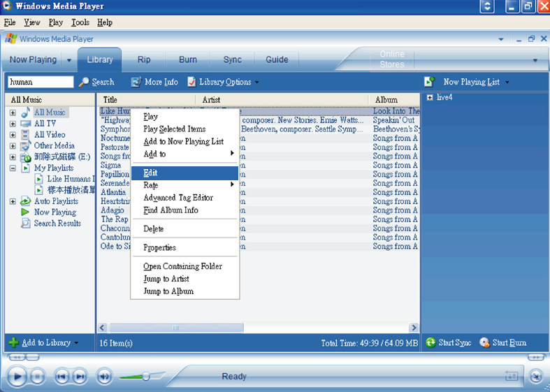Image resolution: width=550 pixels, height=392 pixels.
Task: Open the Library Options dropdown arrow
Action: [x=257, y=82]
